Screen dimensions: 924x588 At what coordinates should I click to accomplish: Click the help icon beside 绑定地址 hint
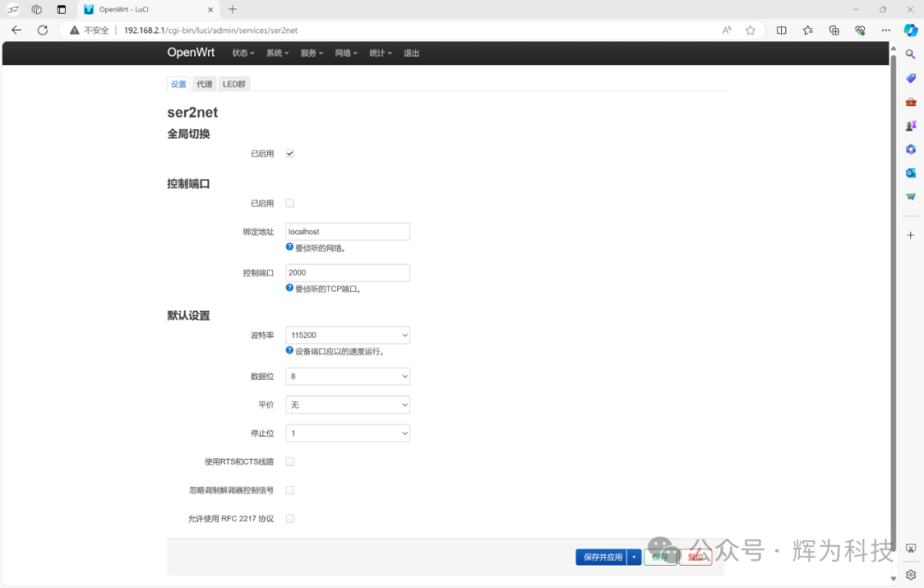pyautogui.click(x=289, y=247)
